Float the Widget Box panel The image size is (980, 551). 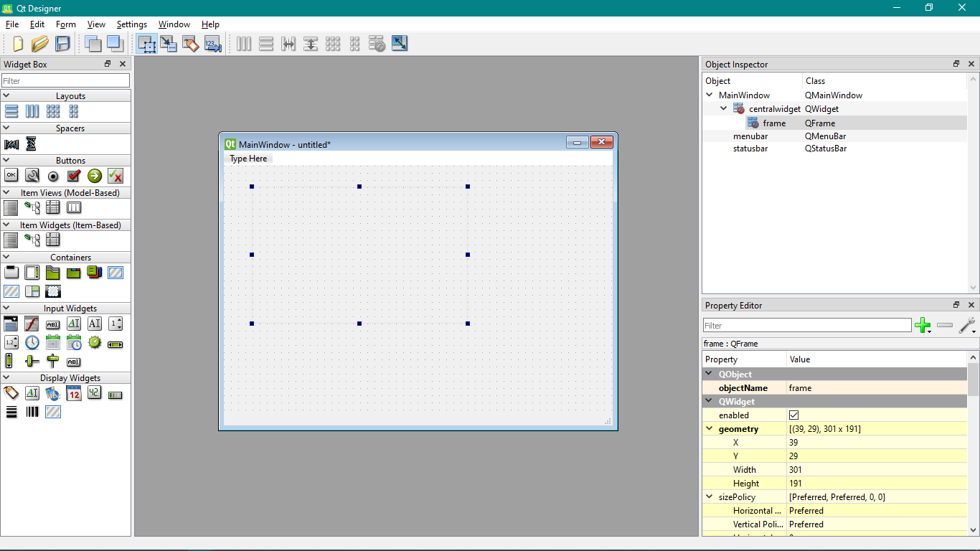coord(108,64)
